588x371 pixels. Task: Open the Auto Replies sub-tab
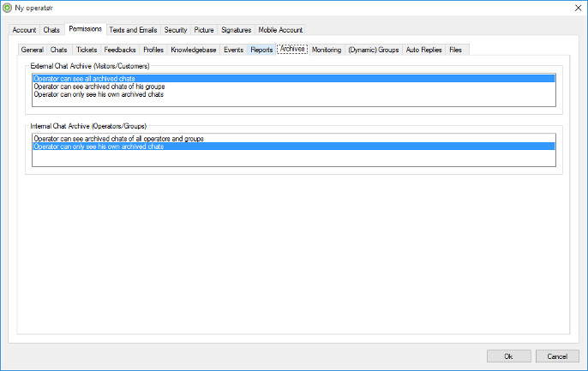pos(423,50)
